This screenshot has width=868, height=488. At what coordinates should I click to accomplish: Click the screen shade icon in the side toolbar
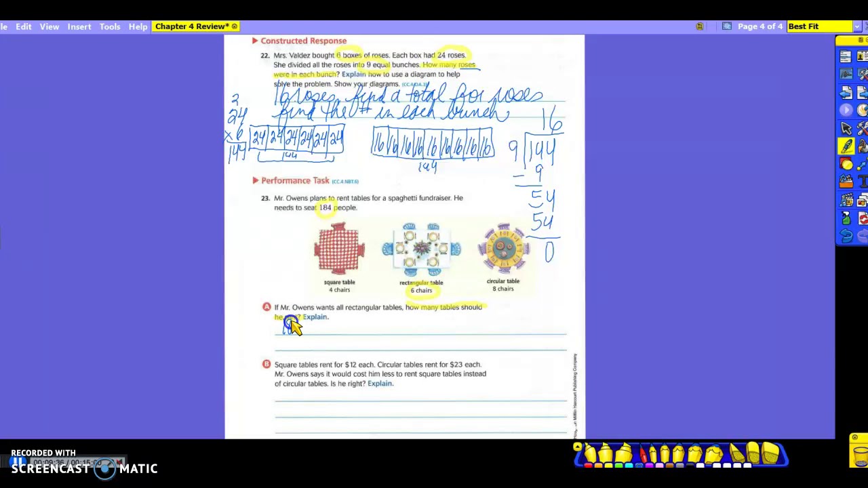point(846,74)
